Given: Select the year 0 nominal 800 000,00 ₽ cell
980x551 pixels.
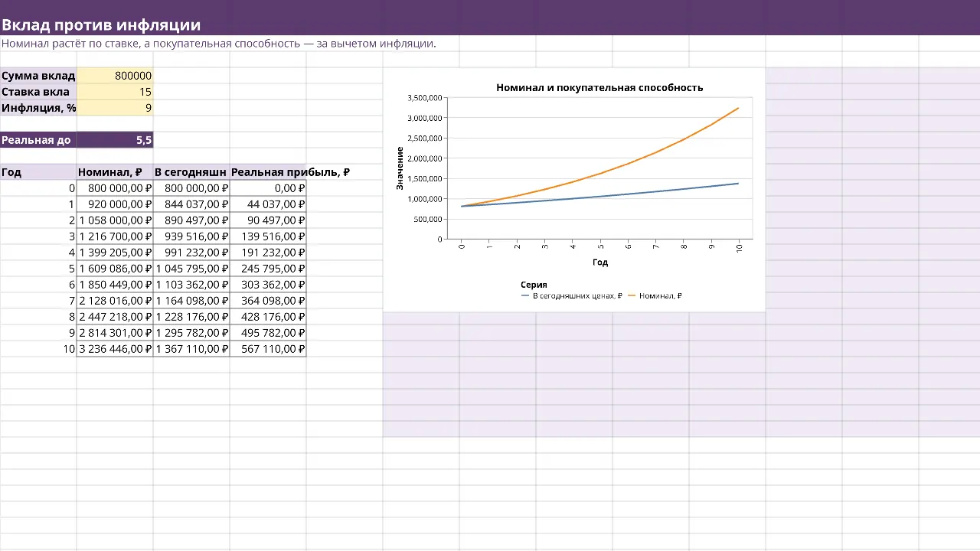Looking at the screenshot, I should click(x=115, y=188).
